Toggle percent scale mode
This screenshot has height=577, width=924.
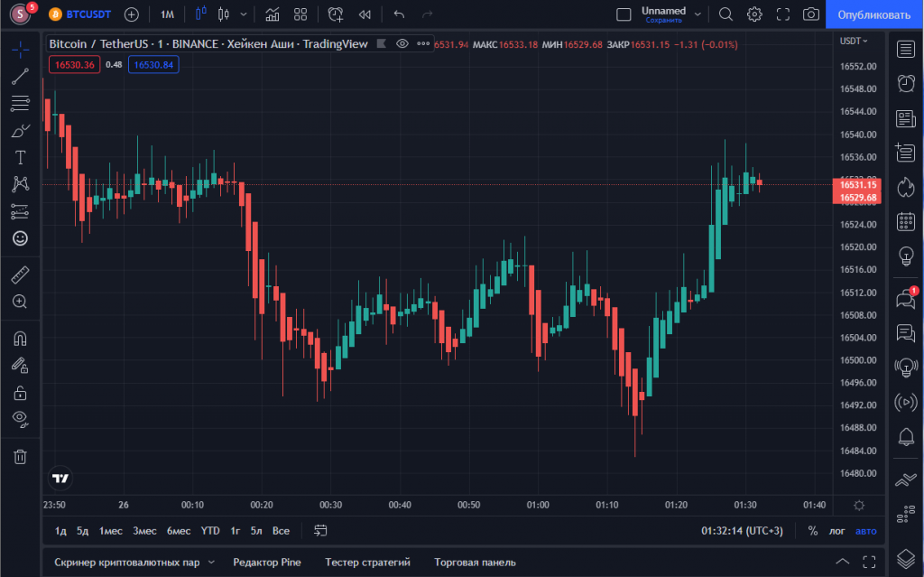[813, 531]
